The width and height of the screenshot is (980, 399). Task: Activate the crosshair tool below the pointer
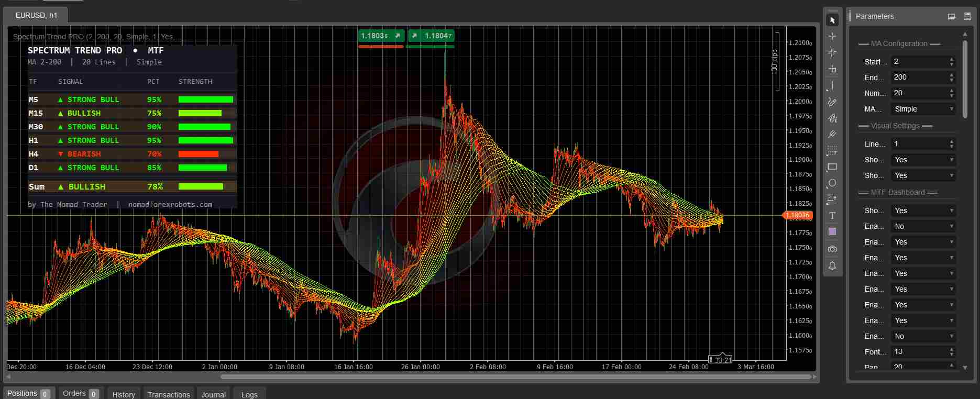[x=832, y=36]
